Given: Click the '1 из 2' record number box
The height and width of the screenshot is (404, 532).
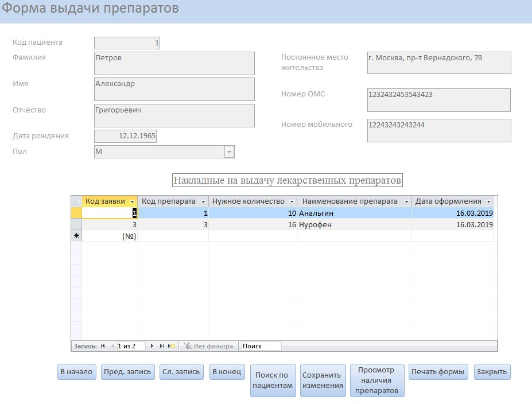Looking at the screenshot, I should coord(131,346).
